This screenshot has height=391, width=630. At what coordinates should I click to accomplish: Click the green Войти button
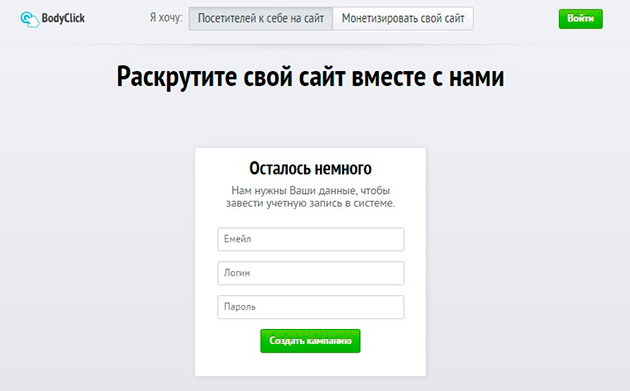coord(581,19)
